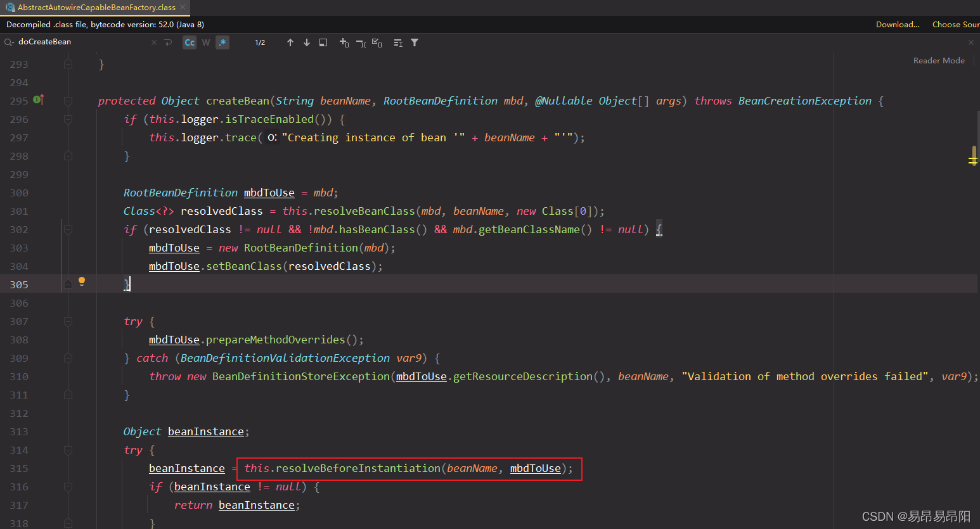Viewport: 980px width, 529px height.
Task: Collapse the try block at line 307
Action: (68, 321)
